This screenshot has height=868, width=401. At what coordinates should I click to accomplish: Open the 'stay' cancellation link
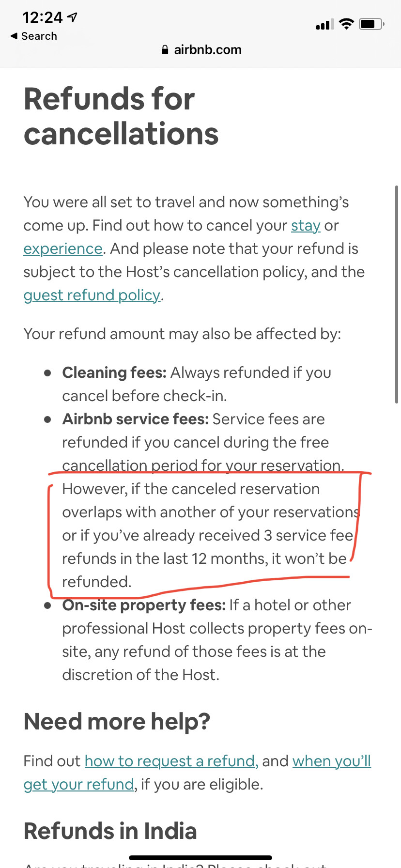(306, 225)
